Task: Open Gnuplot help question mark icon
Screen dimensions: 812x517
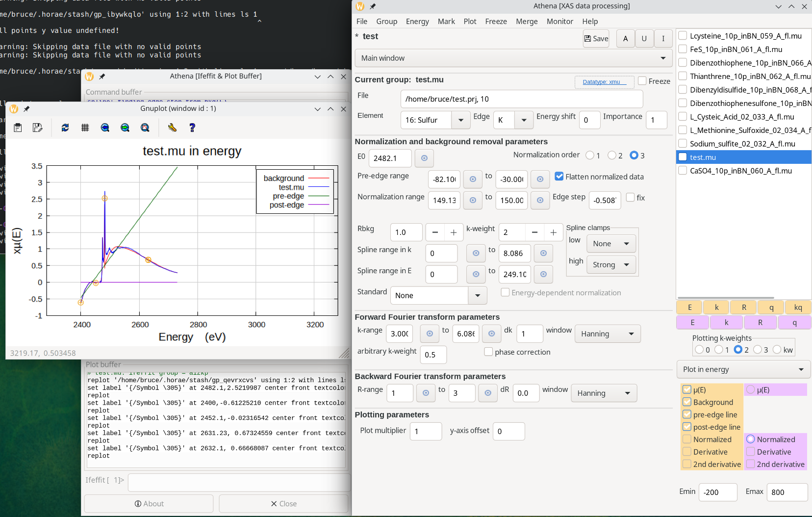Action: [192, 128]
